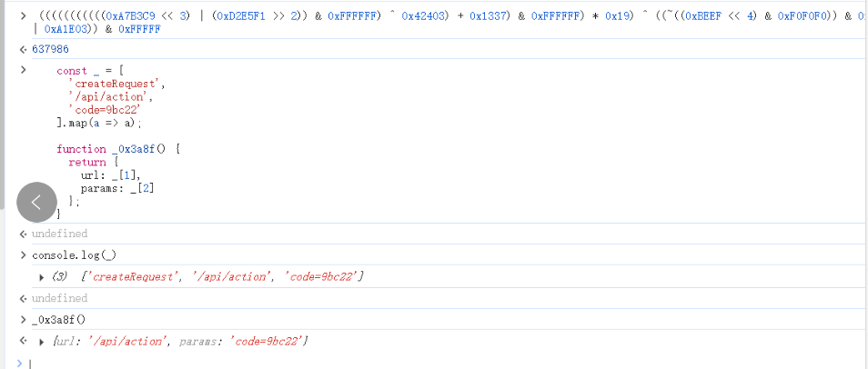Click the hex expression's first line starting 0xA7B3C9
This screenshot has height=369, width=868.
(x=451, y=16)
